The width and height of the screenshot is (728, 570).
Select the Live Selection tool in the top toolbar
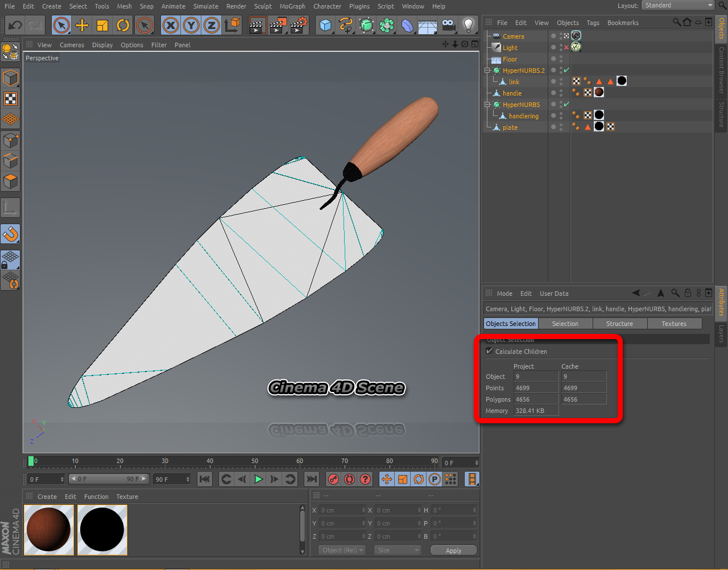[x=61, y=26]
